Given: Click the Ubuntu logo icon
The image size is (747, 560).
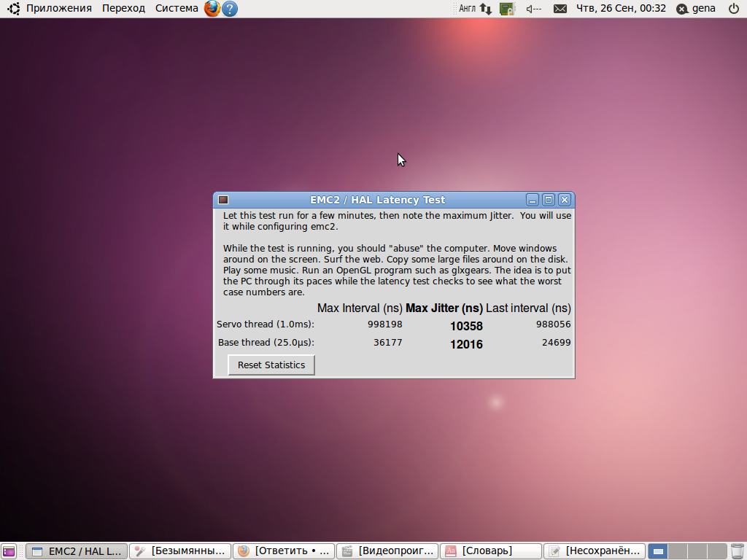Looking at the screenshot, I should pyautogui.click(x=13, y=8).
